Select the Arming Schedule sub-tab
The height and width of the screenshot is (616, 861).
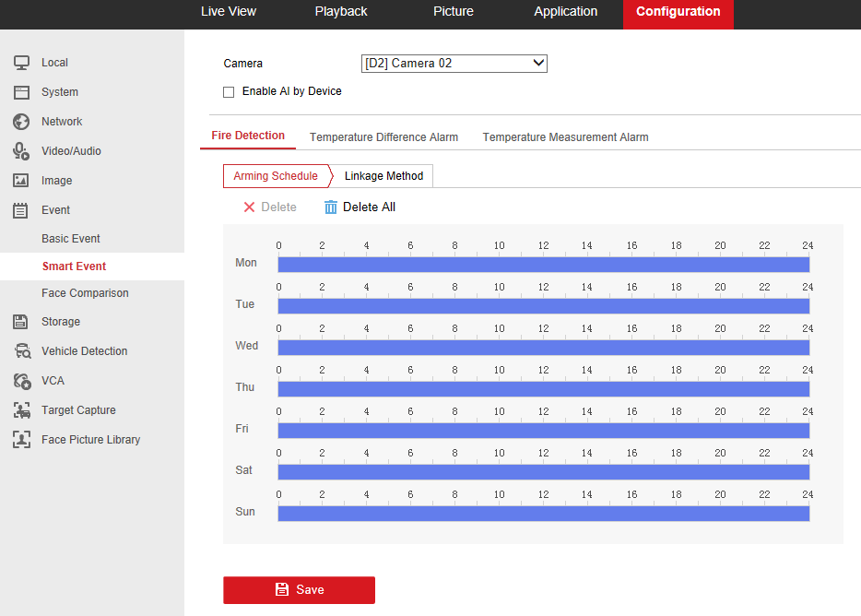point(276,176)
